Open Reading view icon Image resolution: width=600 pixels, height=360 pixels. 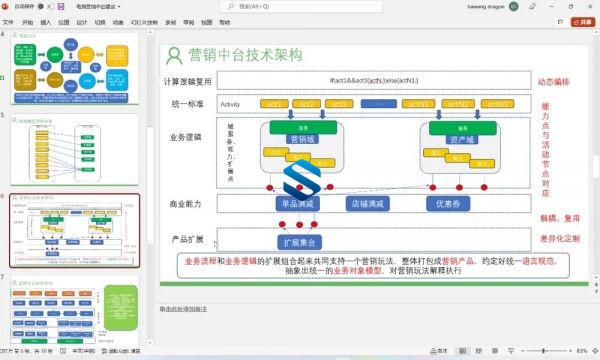[x=495, y=351]
